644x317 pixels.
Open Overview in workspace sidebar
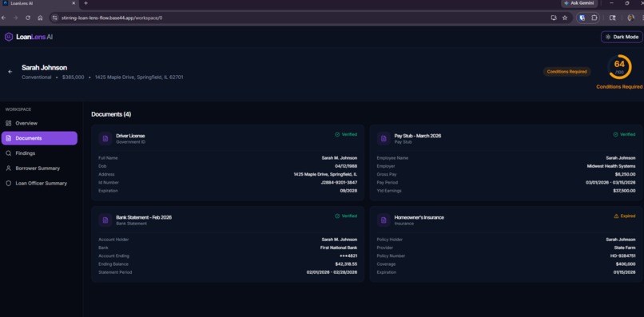pos(39,123)
